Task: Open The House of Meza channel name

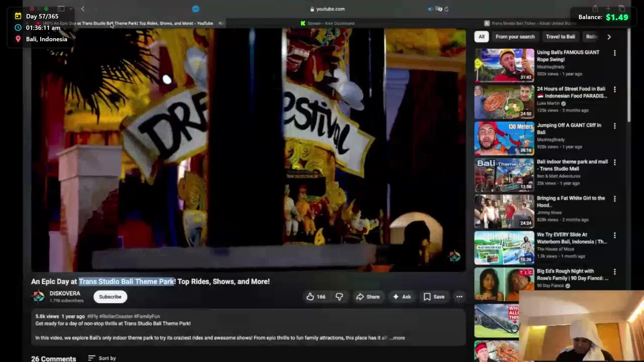Action: point(555,249)
